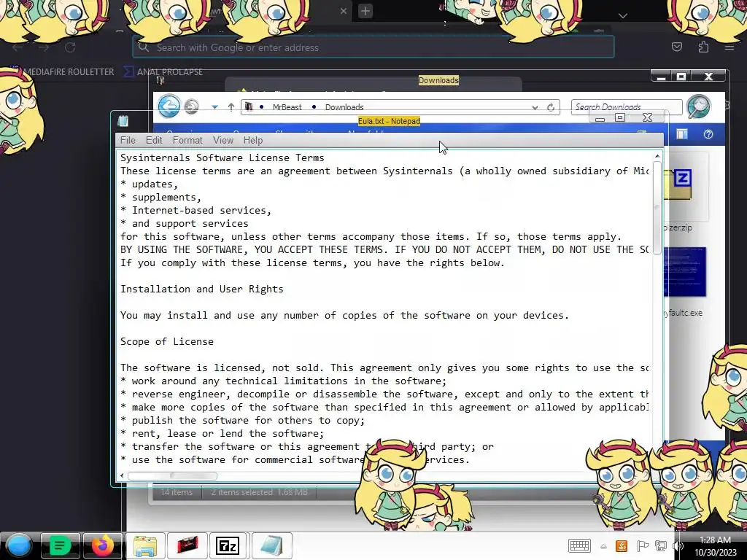Show hidden system tray icons

pyautogui.click(x=603, y=546)
